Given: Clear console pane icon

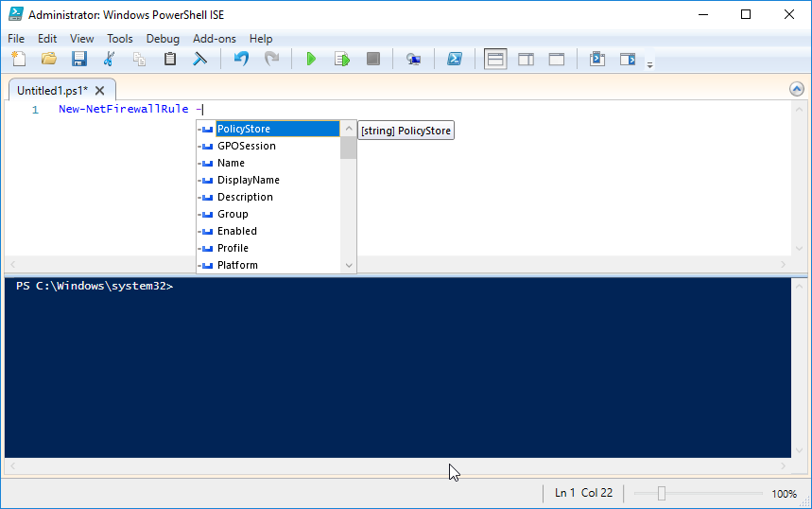Looking at the screenshot, I should (199, 59).
